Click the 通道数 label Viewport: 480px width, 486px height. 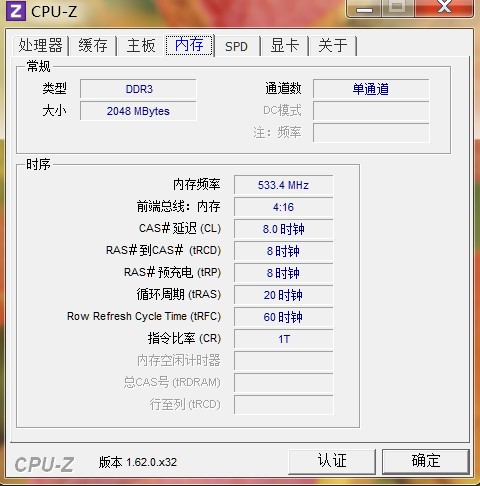tap(283, 89)
